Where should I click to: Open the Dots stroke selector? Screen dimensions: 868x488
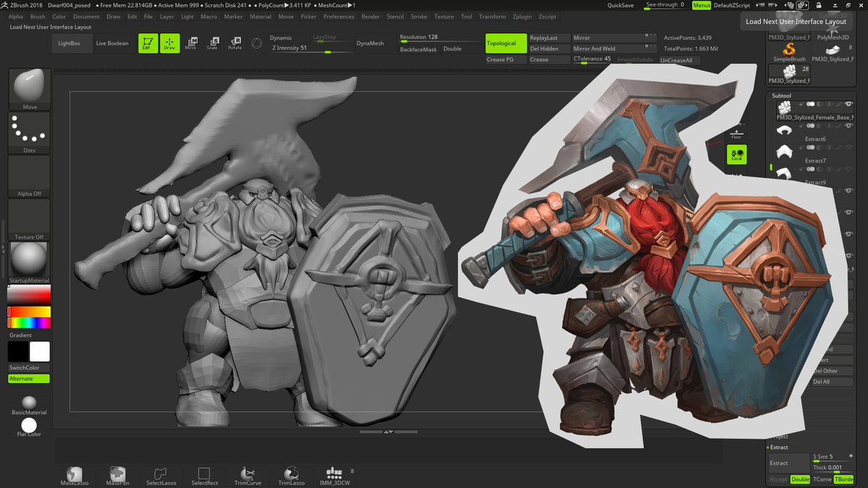click(30, 133)
